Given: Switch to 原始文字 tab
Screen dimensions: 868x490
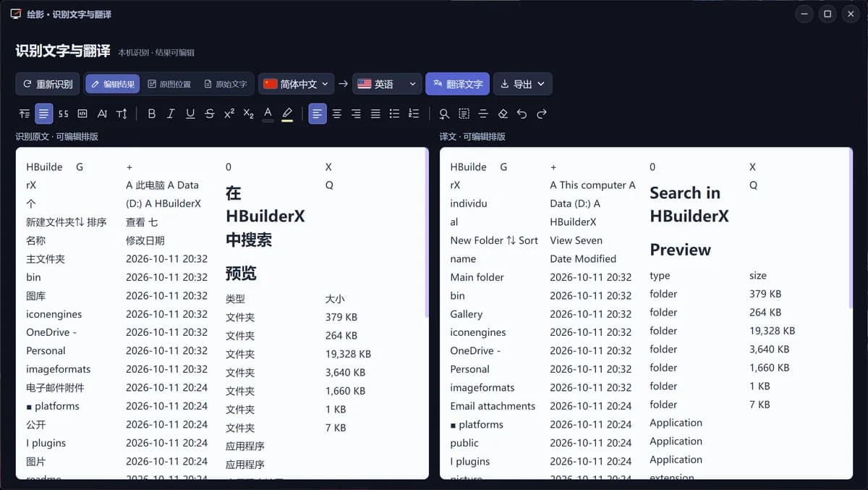Looking at the screenshot, I should coord(225,84).
